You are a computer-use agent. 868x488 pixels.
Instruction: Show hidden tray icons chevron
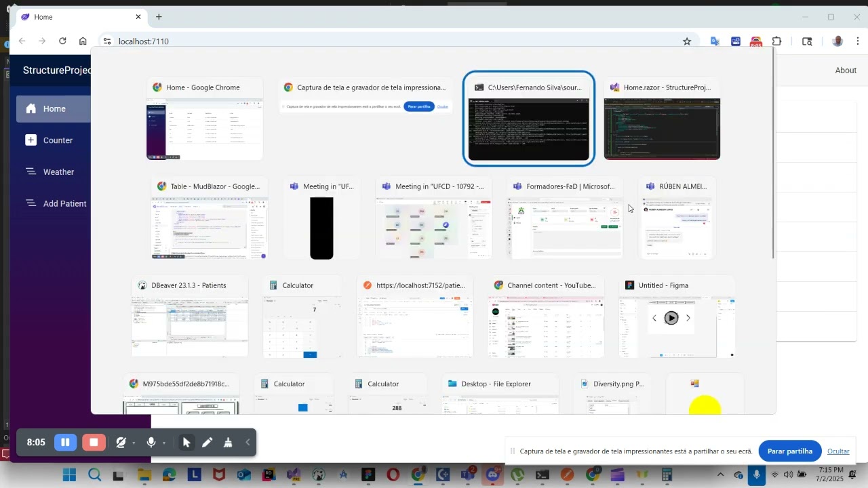(x=721, y=475)
